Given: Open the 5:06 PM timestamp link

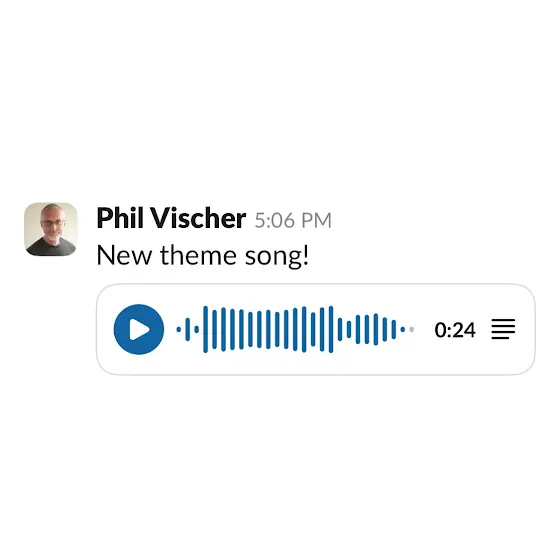Looking at the screenshot, I should tap(293, 220).
